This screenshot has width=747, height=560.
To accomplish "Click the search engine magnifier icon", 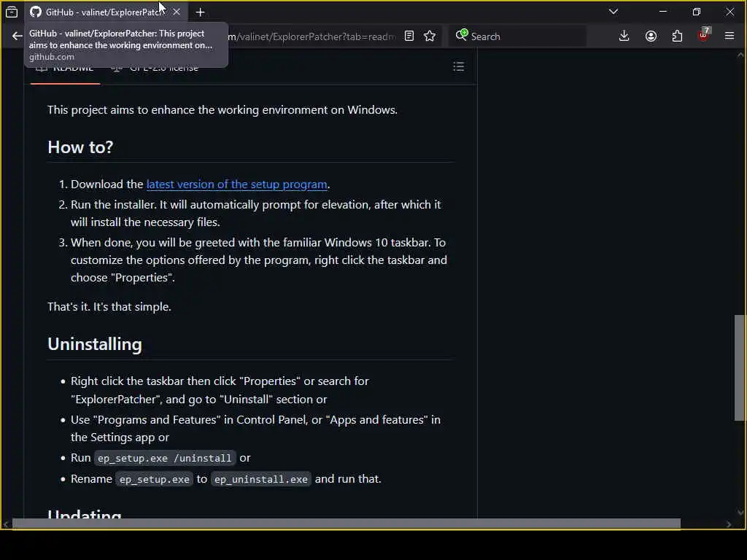I will point(461,35).
